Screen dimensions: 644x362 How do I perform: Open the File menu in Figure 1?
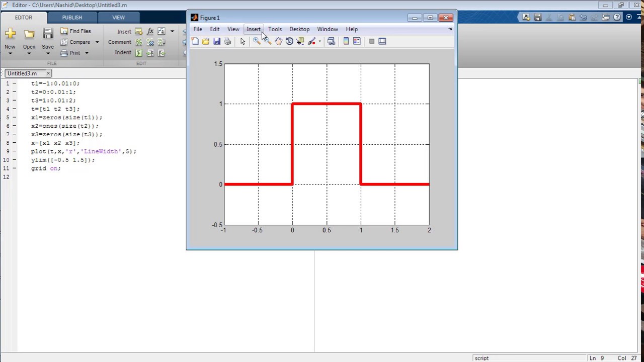(x=198, y=29)
